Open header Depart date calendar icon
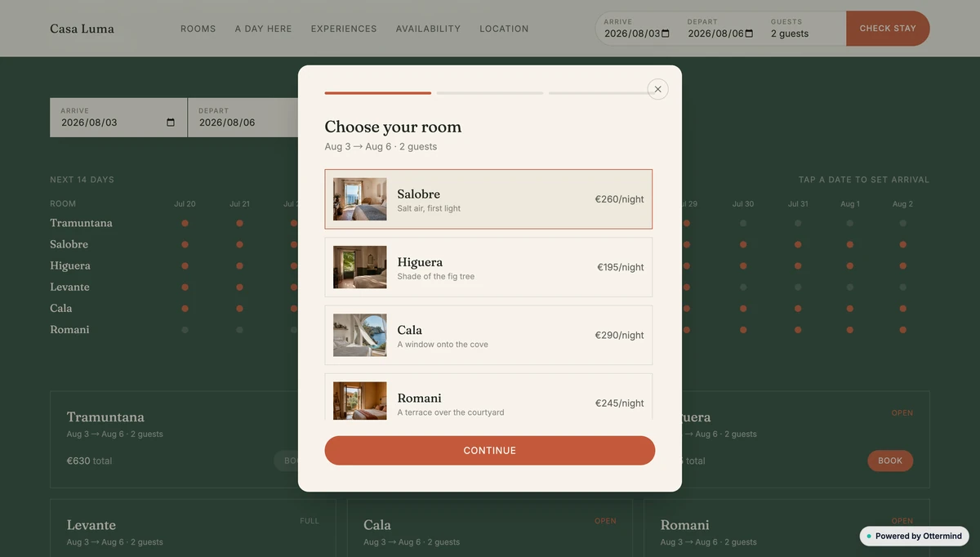980x557 pixels. click(x=750, y=34)
